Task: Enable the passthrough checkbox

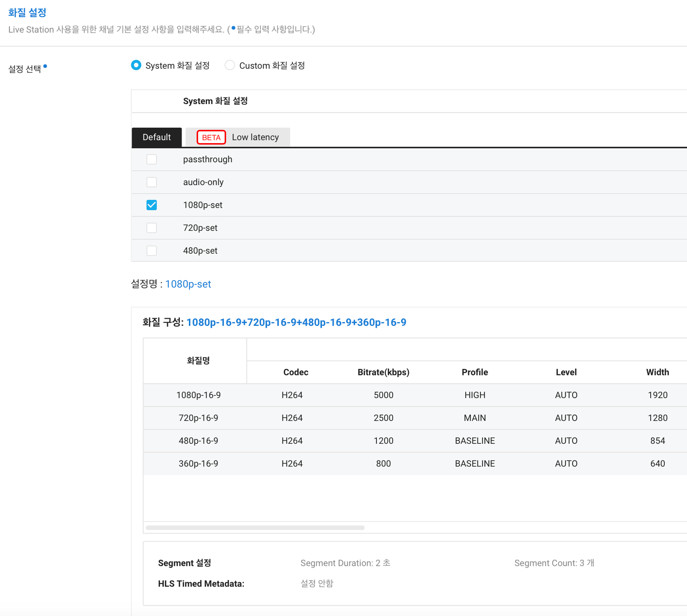Action: click(x=151, y=159)
